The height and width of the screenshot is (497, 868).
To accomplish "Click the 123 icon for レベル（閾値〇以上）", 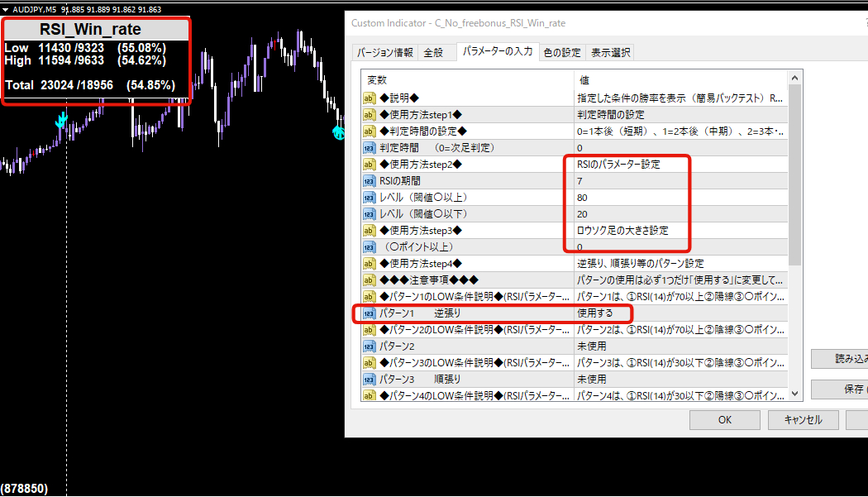I will pos(369,197).
